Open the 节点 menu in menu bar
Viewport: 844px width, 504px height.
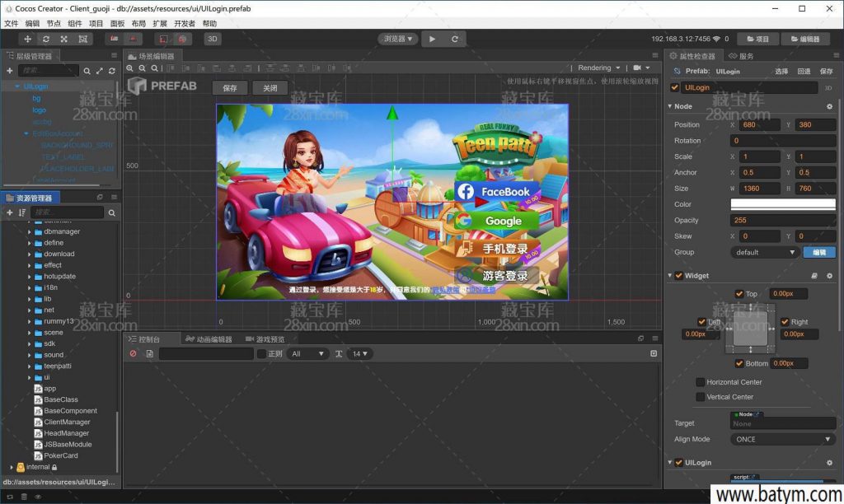54,24
